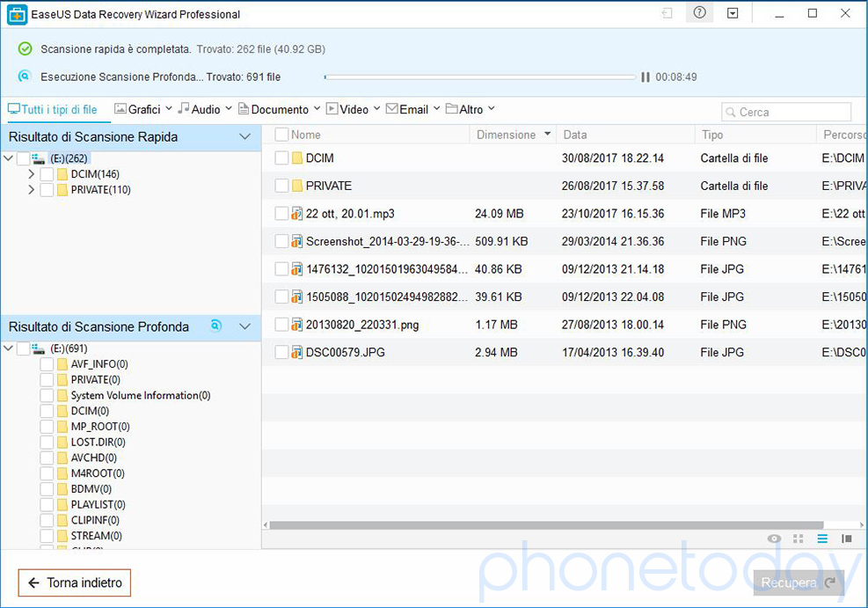Open the help question mark icon
The height and width of the screenshot is (608, 868).
tap(699, 13)
